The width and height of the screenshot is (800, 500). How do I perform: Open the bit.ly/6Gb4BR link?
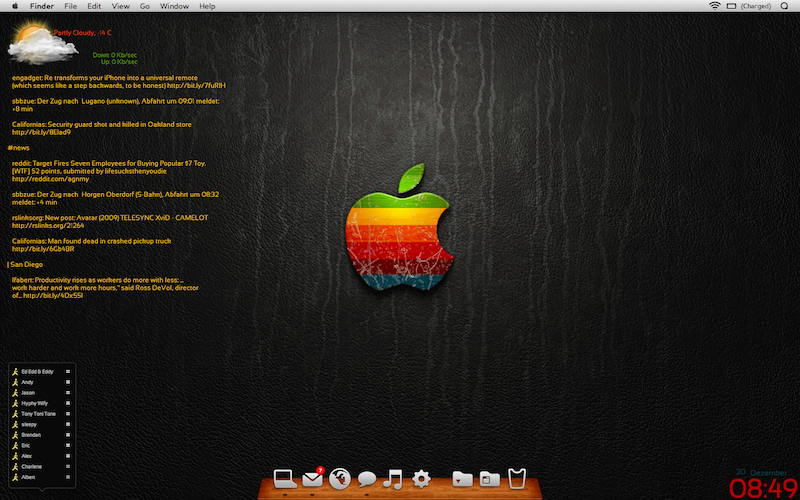tap(43, 249)
